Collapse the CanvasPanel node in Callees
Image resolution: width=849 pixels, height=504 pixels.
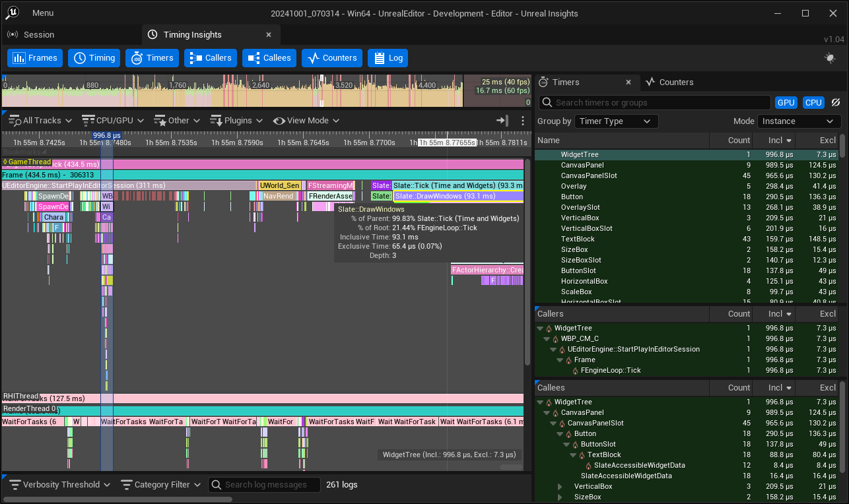pyautogui.click(x=547, y=413)
